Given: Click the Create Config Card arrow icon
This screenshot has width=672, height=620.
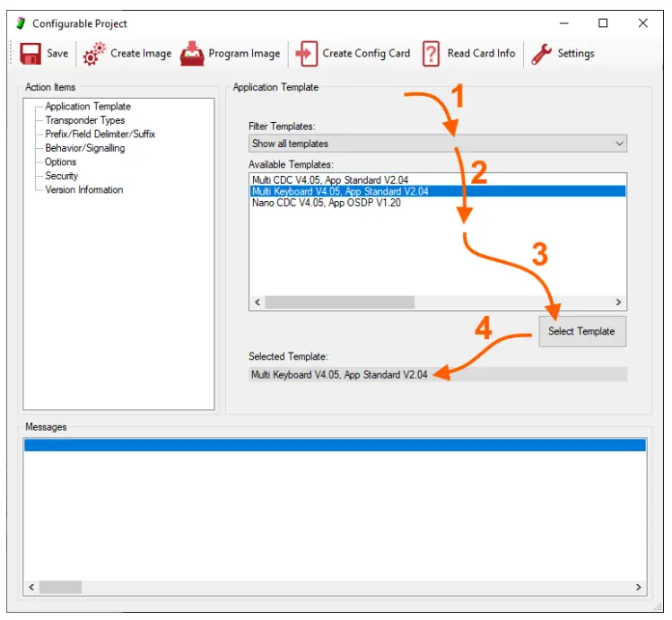Looking at the screenshot, I should tap(307, 54).
